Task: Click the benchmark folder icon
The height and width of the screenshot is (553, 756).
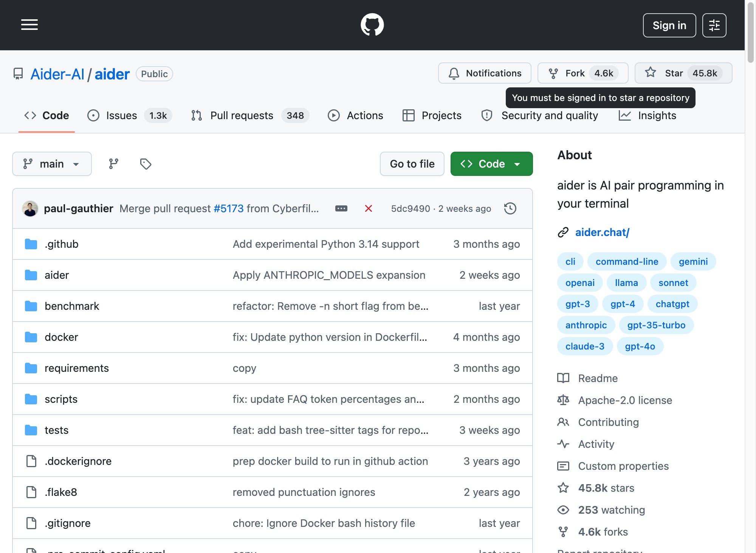Action: point(31,306)
